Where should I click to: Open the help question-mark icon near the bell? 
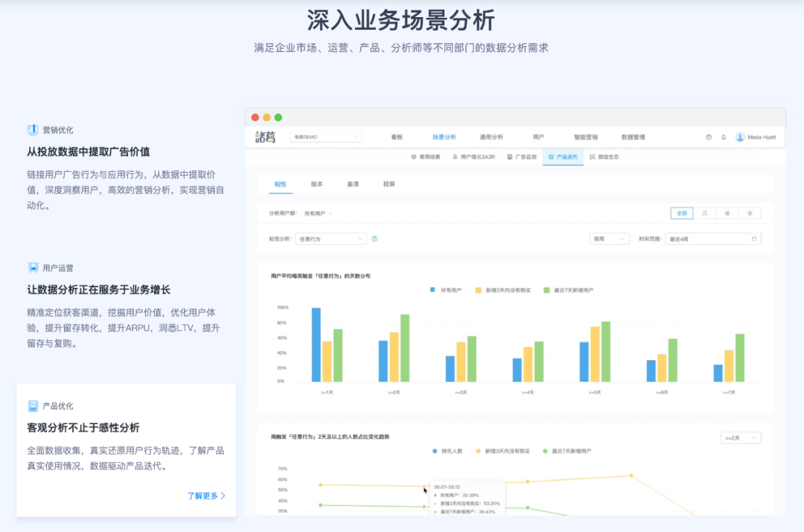709,138
